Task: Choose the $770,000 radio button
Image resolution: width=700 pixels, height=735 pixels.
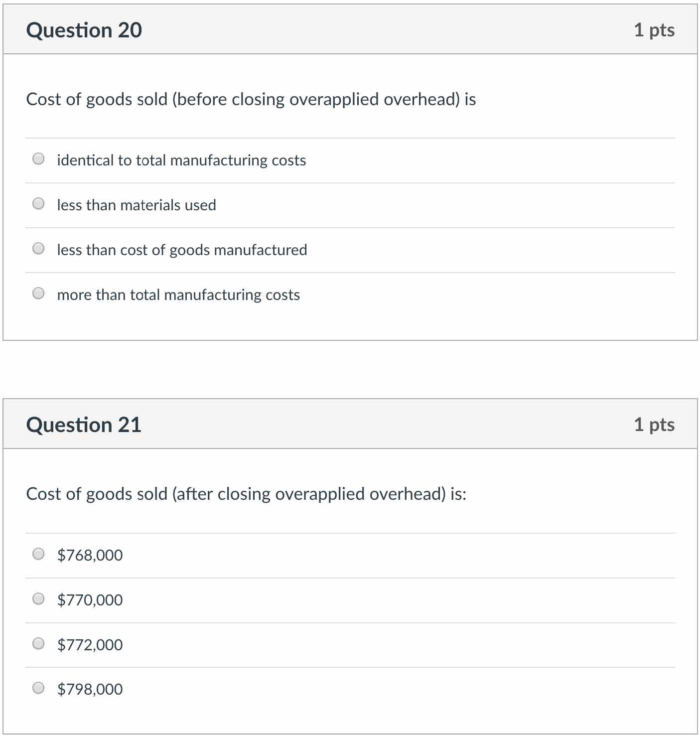Action: coord(38,599)
